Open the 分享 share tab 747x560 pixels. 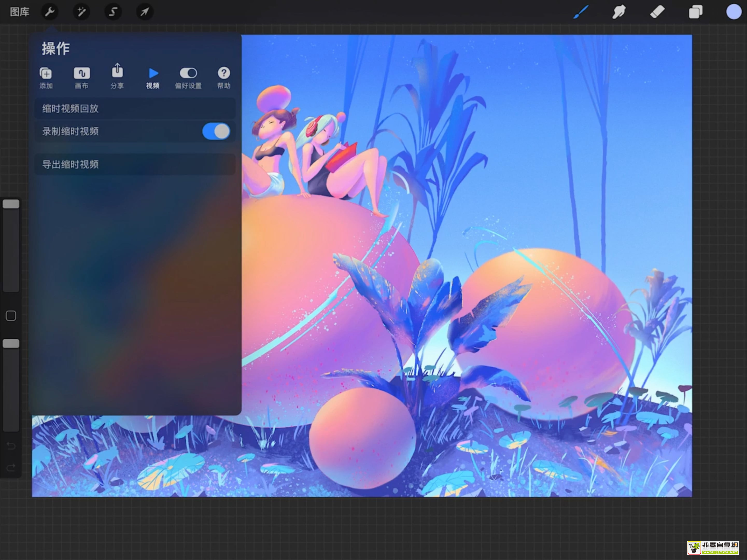[x=117, y=77]
